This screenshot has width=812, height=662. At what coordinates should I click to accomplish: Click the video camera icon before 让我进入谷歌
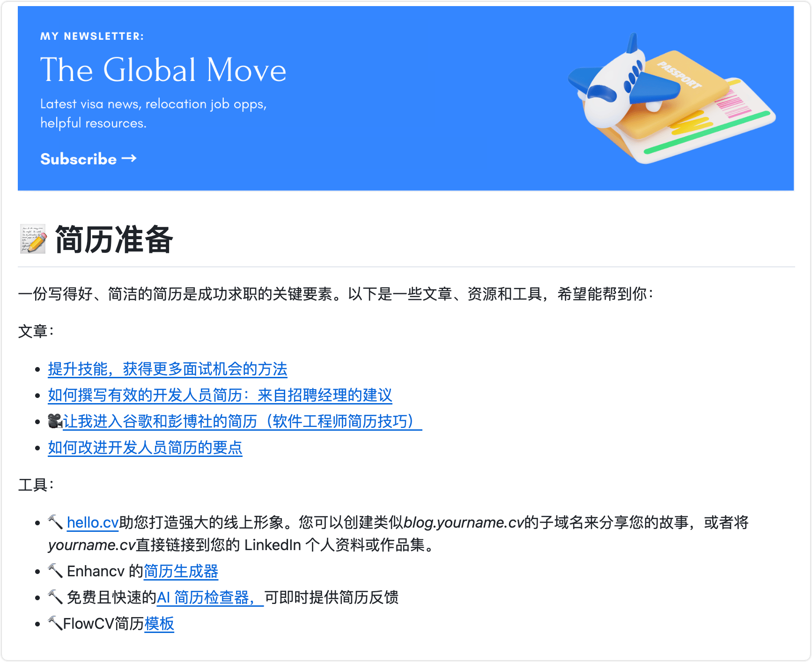tap(55, 421)
